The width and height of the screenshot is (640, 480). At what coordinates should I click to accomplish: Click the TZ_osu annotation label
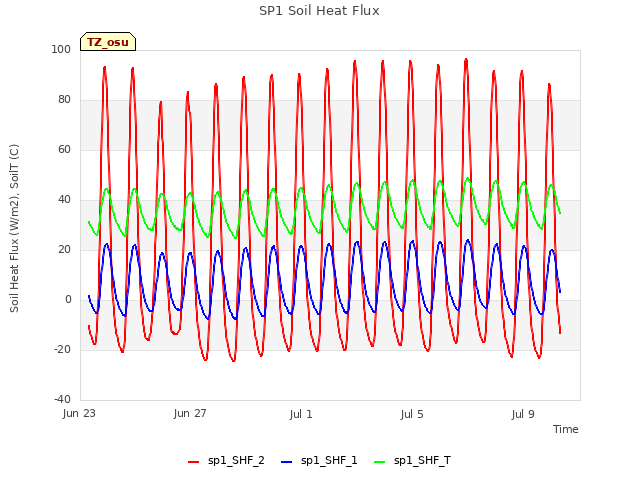[x=108, y=42]
